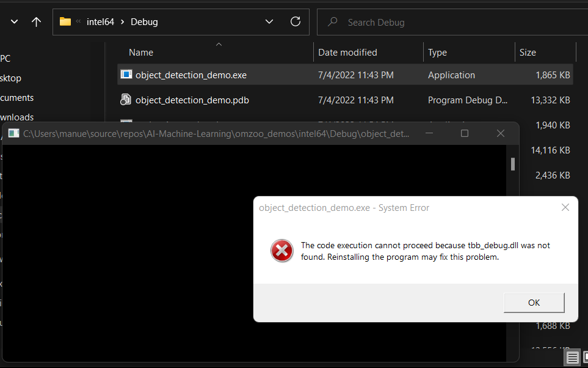The height and width of the screenshot is (368, 588).
Task: Expand the chevron between intel64 and Debug
Action: [x=123, y=22]
